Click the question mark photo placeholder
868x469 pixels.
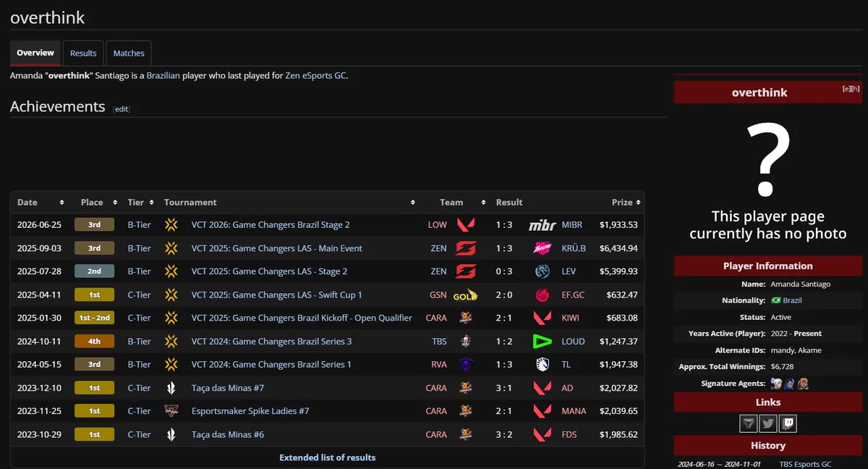[x=768, y=161]
